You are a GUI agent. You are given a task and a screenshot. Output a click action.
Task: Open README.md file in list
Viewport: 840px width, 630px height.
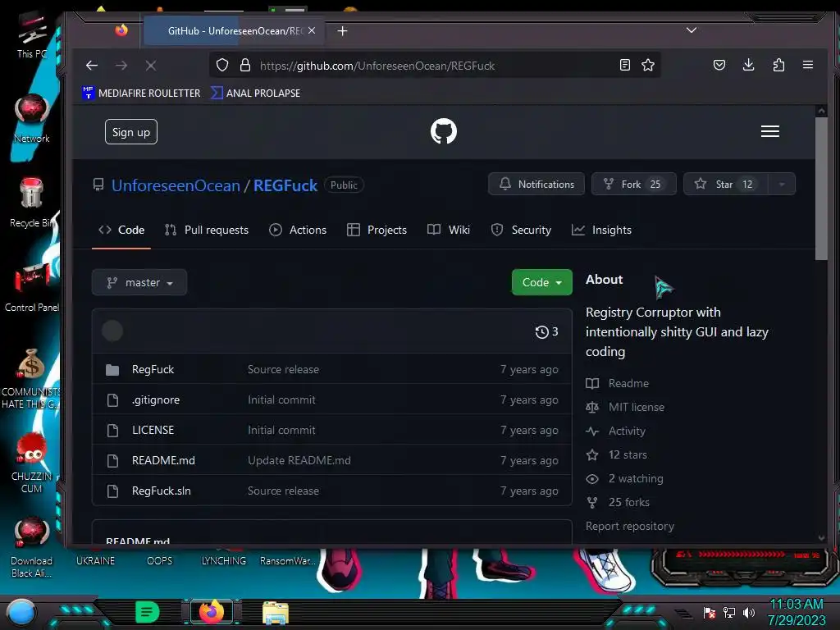pyautogui.click(x=163, y=460)
